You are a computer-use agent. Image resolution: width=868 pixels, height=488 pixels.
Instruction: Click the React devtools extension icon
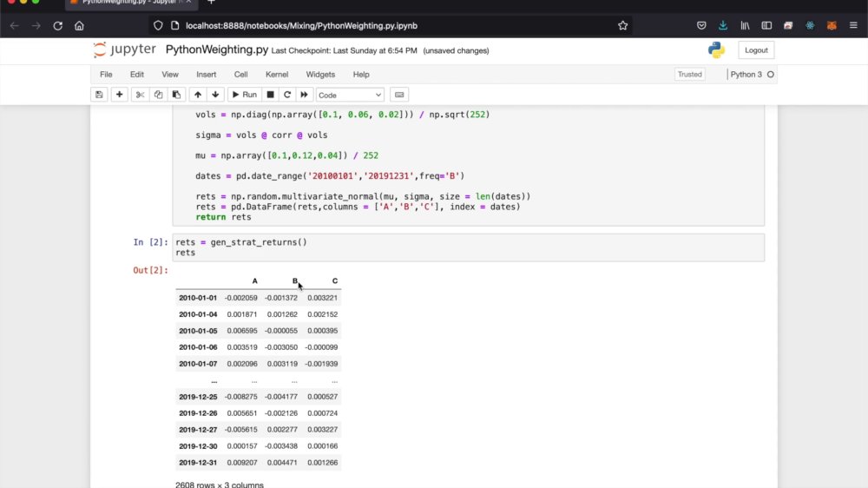coord(810,25)
